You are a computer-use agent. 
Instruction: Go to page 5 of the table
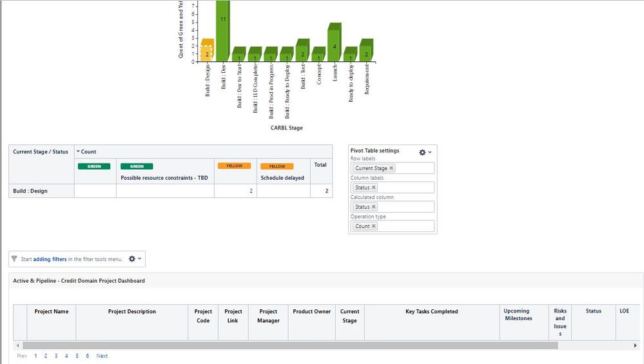[x=77, y=356]
